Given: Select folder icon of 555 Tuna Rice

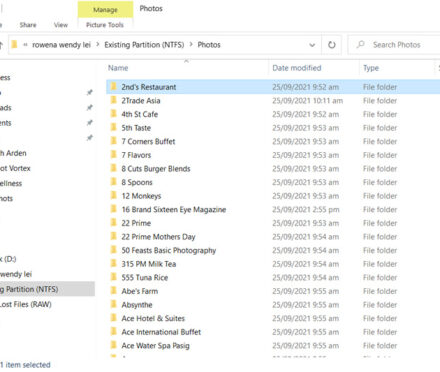Looking at the screenshot, I should pyautogui.click(x=114, y=277).
